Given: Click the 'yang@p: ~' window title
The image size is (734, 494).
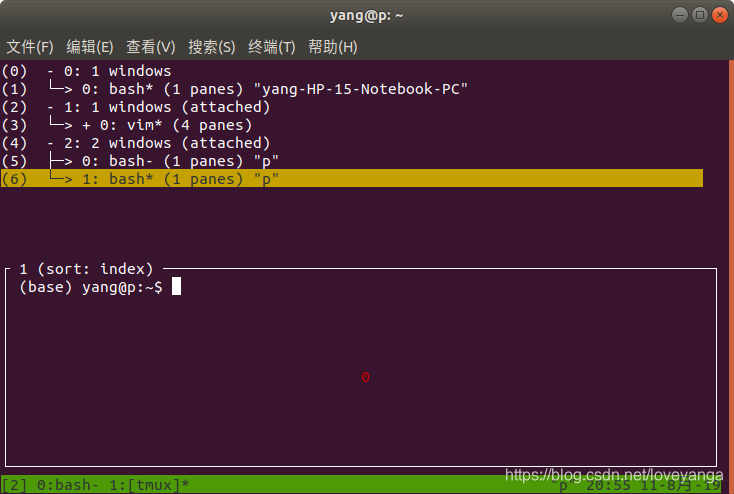Looking at the screenshot, I should (366, 15).
